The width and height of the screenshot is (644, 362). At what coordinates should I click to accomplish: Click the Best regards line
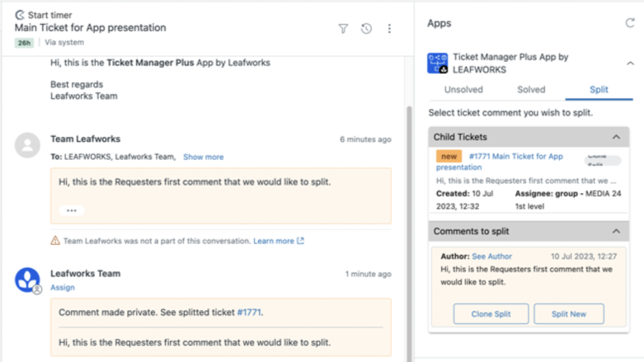[x=77, y=84]
